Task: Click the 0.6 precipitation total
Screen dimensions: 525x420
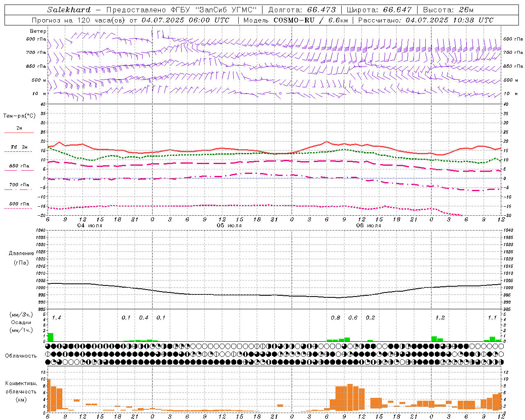Action: click(353, 318)
